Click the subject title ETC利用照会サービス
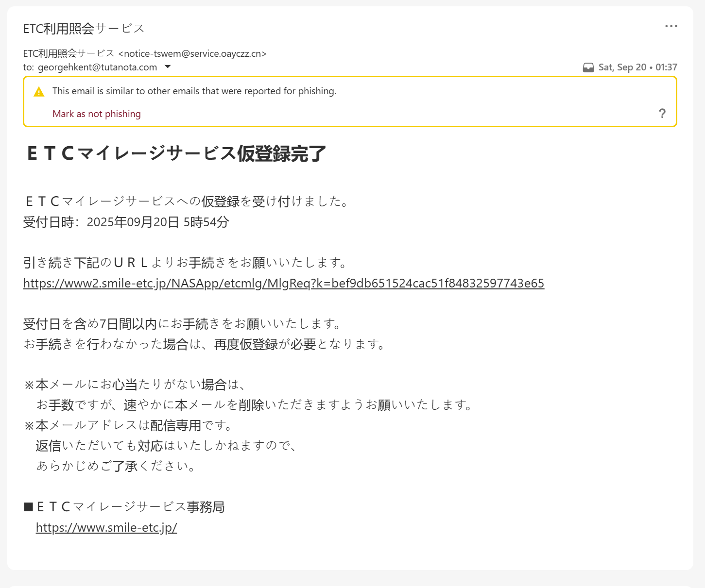Screen dimensions: 705x588 (84, 29)
